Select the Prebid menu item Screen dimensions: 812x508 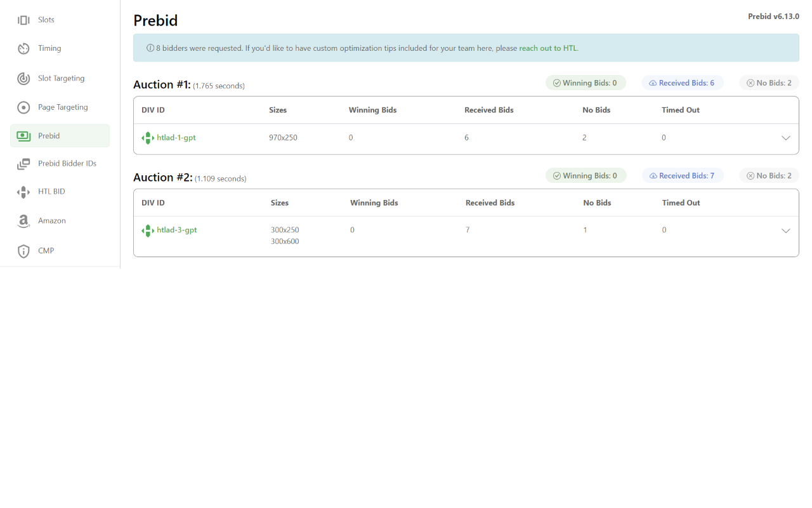(60, 136)
